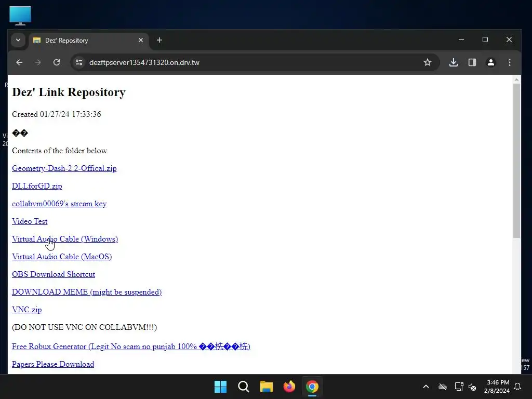532x399 pixels.
Task: Open the notifications bell
Action: click(518, 387)
